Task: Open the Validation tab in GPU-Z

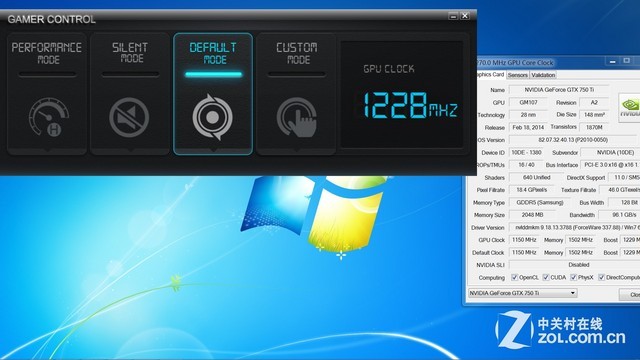Action: pos(543,75)
